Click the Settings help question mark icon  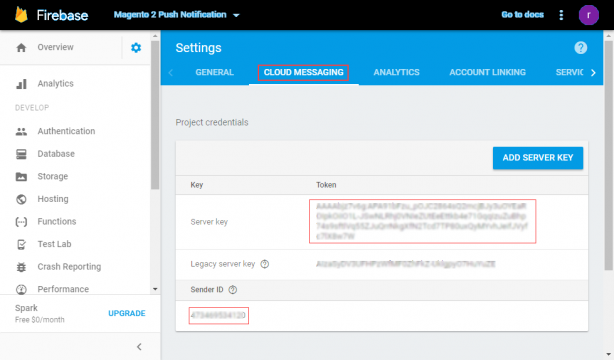[581, 48]
